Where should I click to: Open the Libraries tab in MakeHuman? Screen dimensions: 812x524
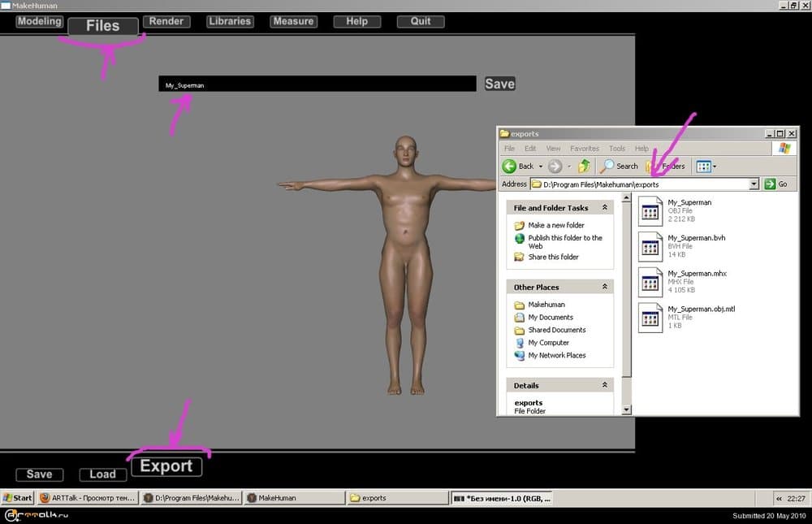(x=229, y=21)
